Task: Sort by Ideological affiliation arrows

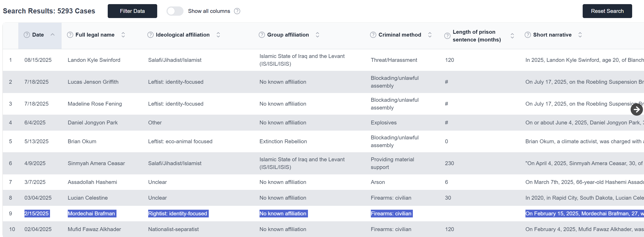Action: (x=218, y=35)
